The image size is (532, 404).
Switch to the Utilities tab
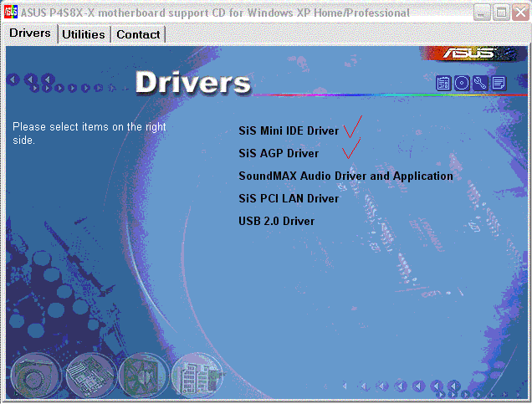click(x=84, y=34)
